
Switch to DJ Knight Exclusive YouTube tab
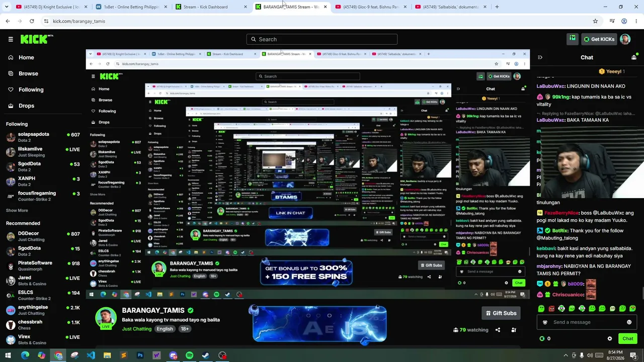pyautogui.click(x=51, y=7)
